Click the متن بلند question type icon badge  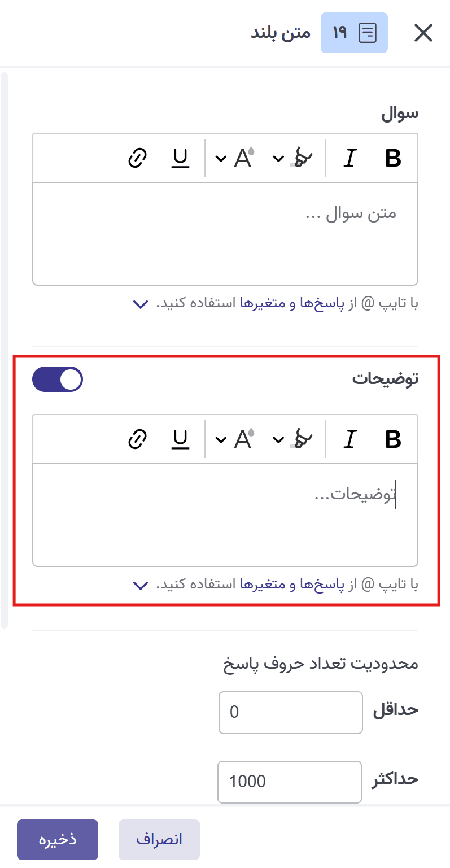coord(354,33)
